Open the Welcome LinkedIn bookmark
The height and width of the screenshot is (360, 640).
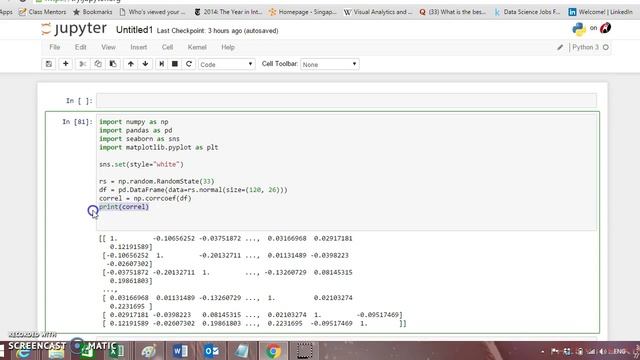click(x=601, y=12)
